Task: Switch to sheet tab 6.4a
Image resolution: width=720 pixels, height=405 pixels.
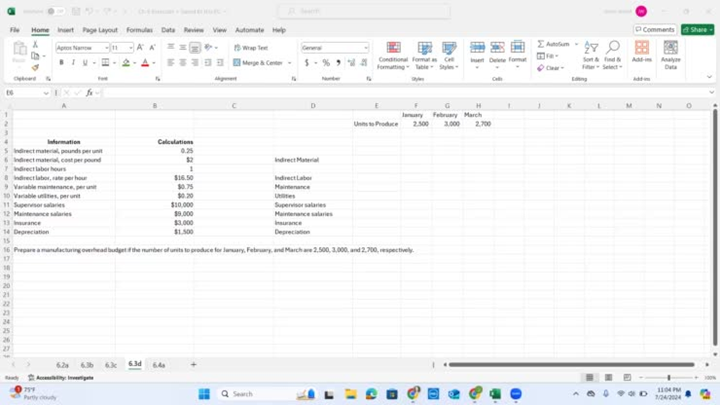Action: [x=158, y=365]
